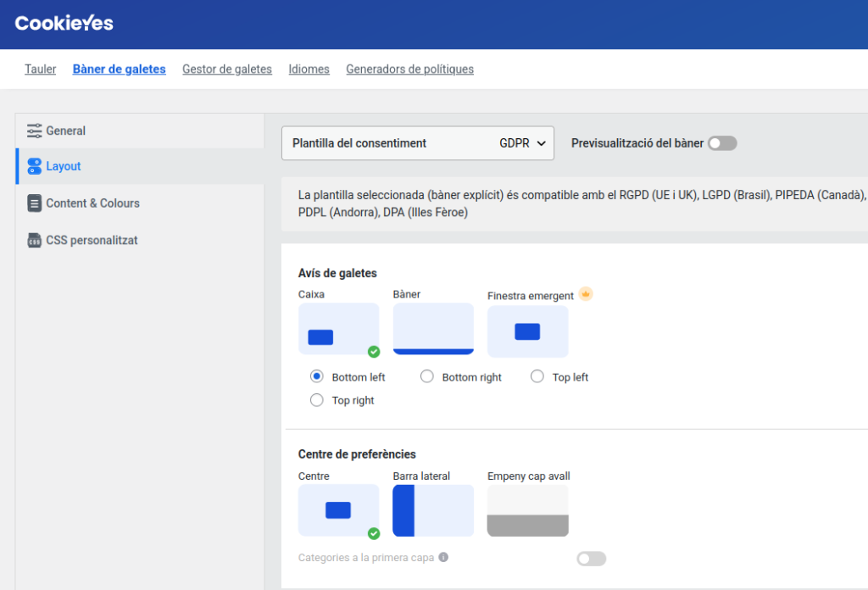Select the Caixa notice layout thumbnail
The height and width of the screenshot is (590, 868).
pos(338,329)
